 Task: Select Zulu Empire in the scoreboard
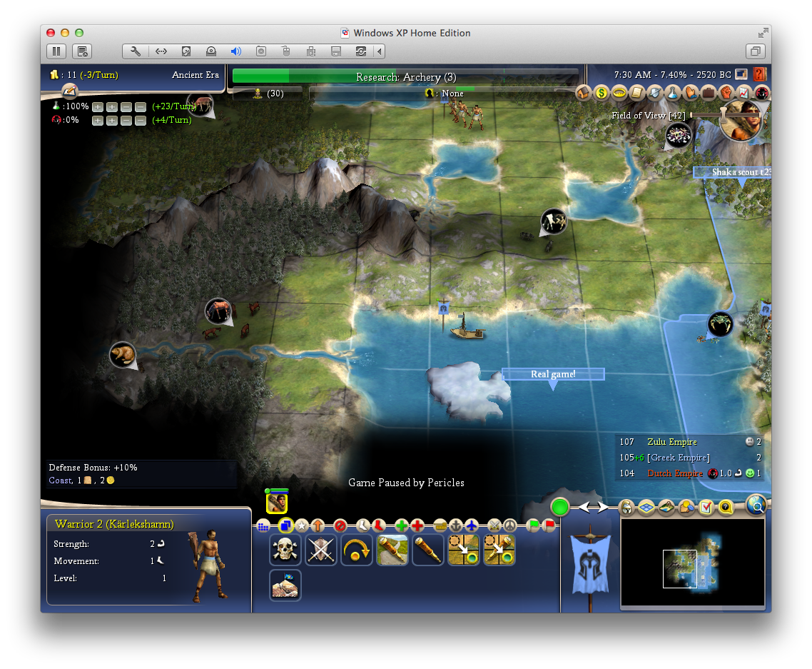coord(671,441)
